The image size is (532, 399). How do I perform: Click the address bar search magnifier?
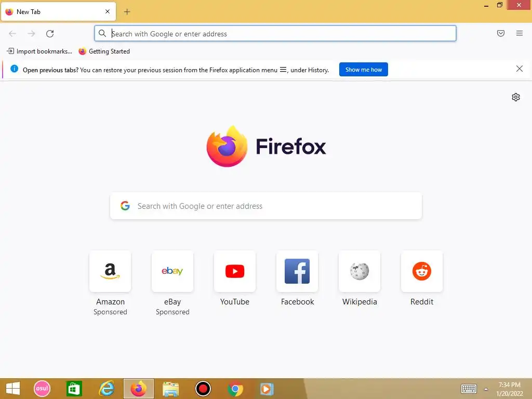tap(102, 33)
